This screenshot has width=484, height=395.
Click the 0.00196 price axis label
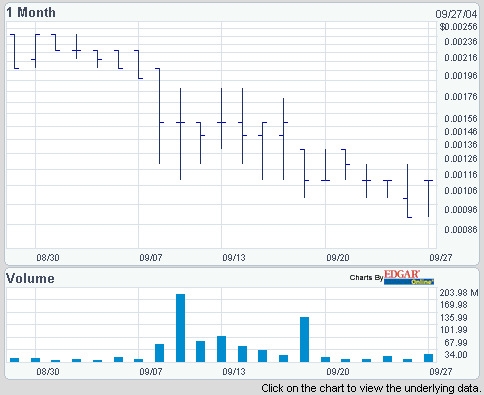[461, 76]
